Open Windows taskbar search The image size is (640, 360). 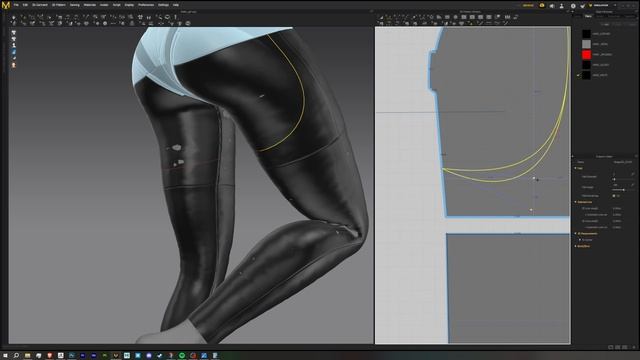pos(16,356)
